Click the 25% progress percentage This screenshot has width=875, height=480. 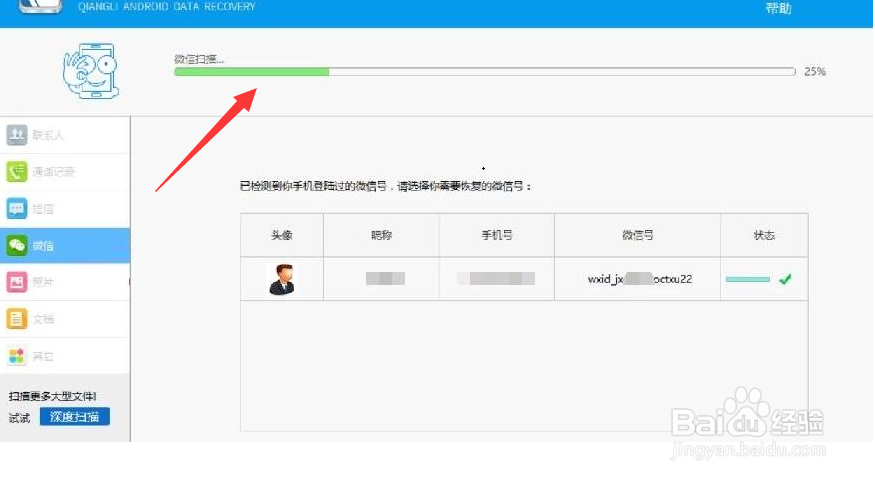[x=815, y=71]
